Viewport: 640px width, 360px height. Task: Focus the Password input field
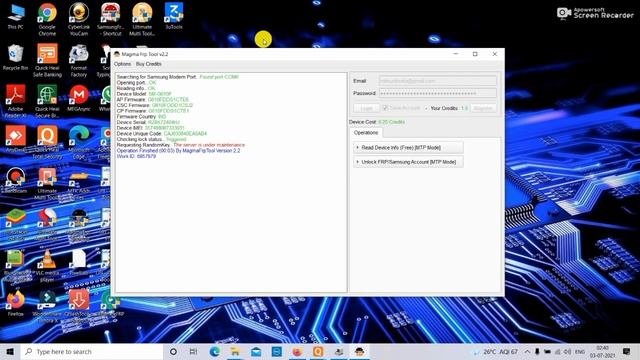click(438, 93)
